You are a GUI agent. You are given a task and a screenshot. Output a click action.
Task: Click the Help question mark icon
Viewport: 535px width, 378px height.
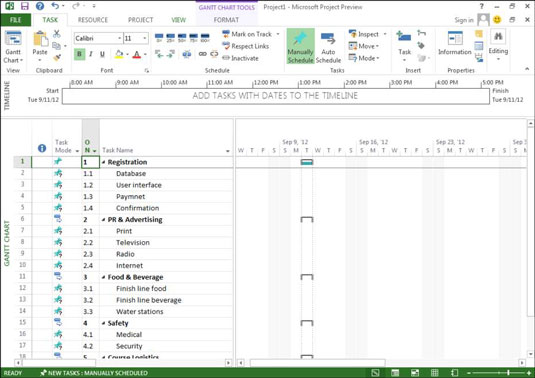click(40, 6)
